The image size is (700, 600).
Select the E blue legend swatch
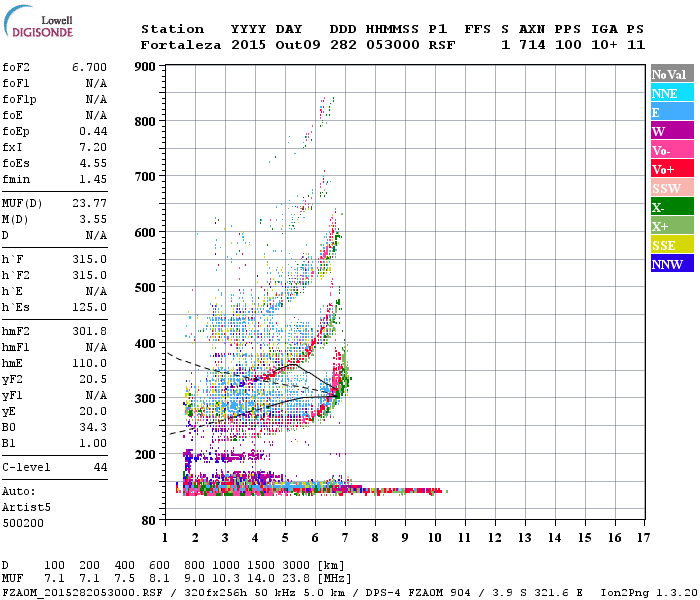click(672, 112)
